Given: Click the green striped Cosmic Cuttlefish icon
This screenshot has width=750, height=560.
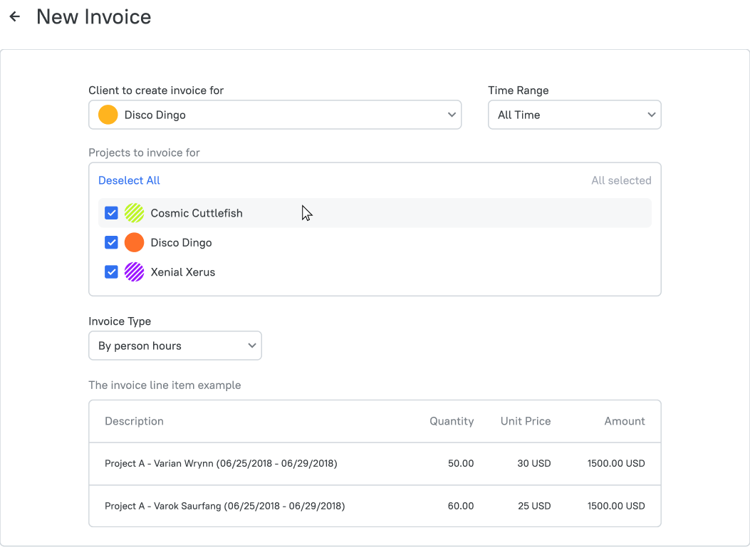Looking at the screenshot, I should [x=135, y=213].
